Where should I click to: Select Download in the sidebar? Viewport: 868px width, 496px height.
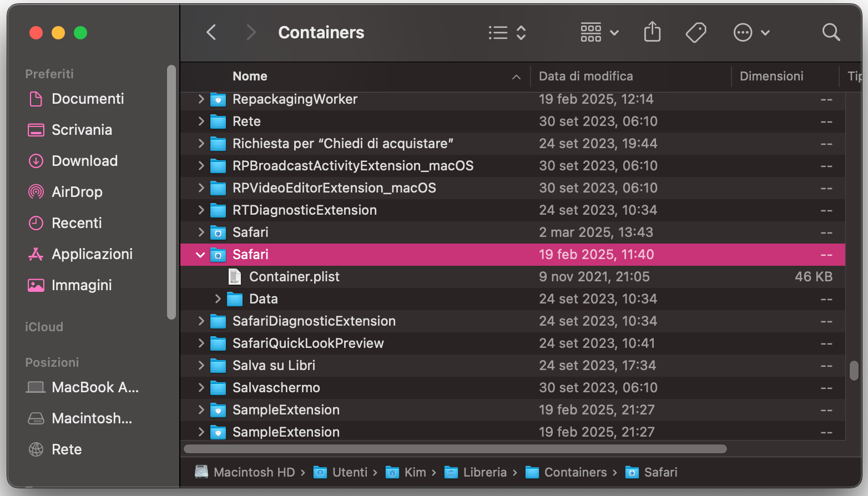point(84,161)
